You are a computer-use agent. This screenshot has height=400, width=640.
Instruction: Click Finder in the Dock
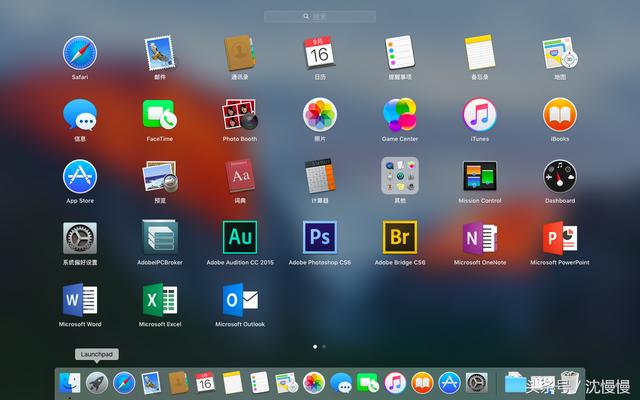(x=70, y=383)
